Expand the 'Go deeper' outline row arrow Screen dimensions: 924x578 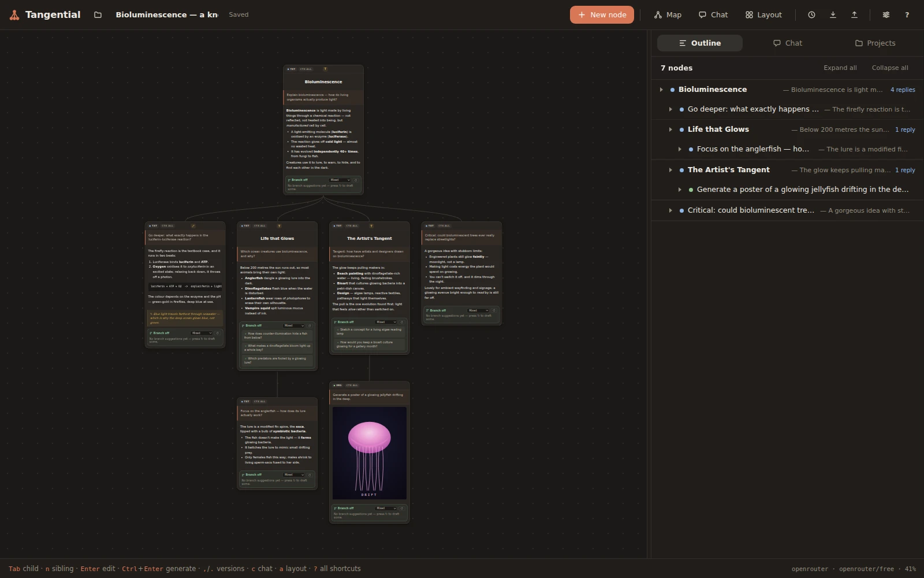click(670, 109)
